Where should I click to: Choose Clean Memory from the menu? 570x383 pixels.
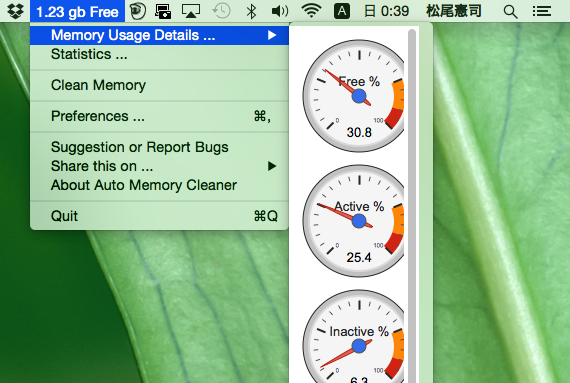pyautogui.click(x=160, y=85)
